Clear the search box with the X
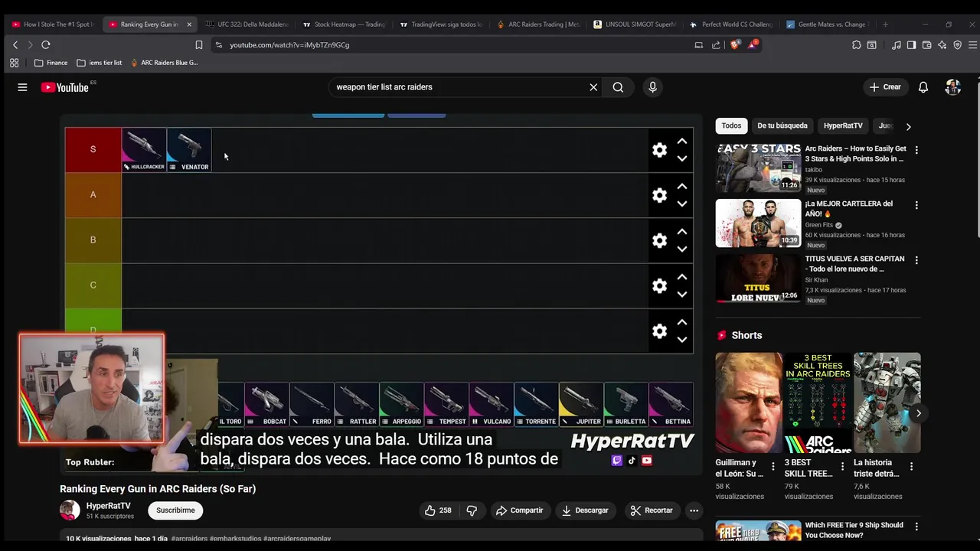 click(x=593, y=87)
